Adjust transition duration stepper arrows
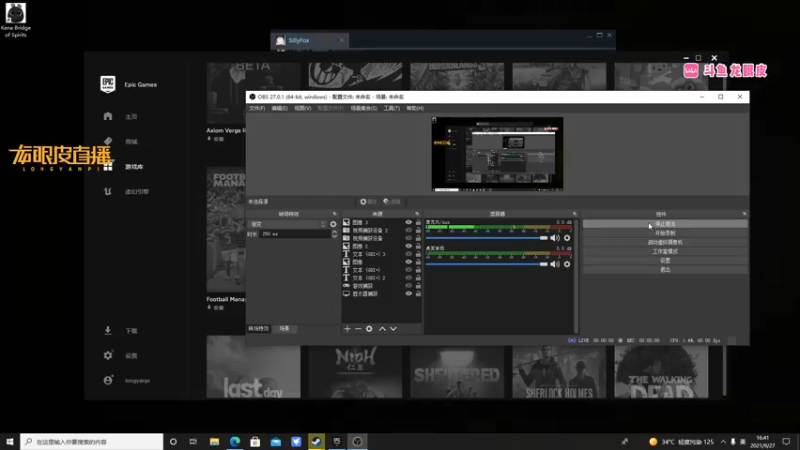 click(334, 234)
